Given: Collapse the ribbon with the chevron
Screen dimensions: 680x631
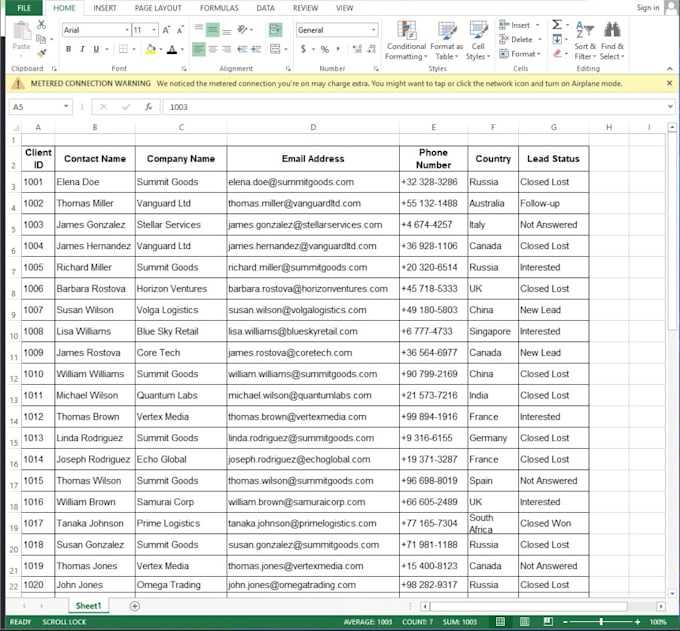Looking at the screenshot, I should click(670, 69).
